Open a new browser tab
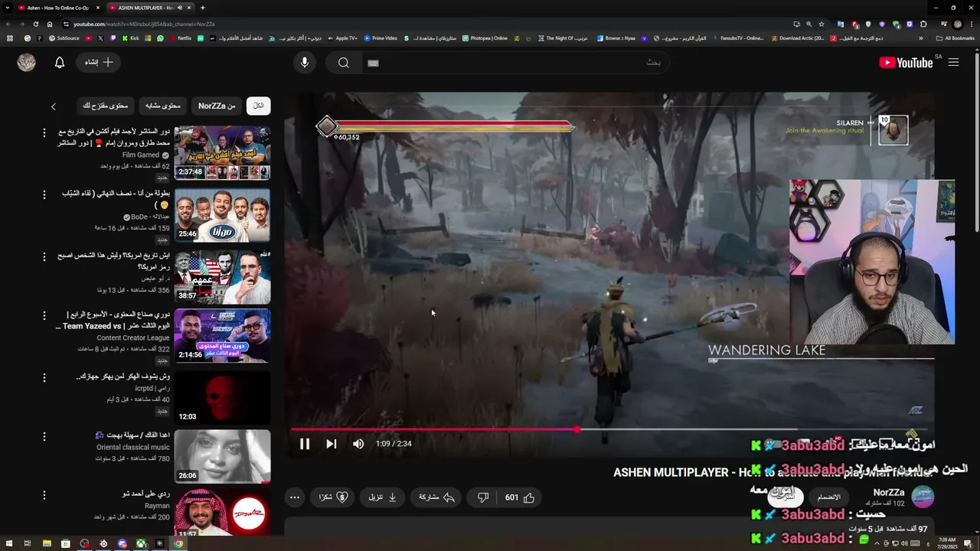This screenshot has width=980, height=551. pos(202,8)
